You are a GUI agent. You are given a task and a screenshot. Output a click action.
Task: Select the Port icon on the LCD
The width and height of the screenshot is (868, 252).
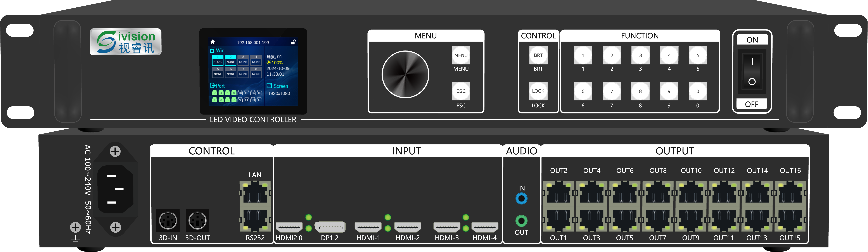coord(213,85)
